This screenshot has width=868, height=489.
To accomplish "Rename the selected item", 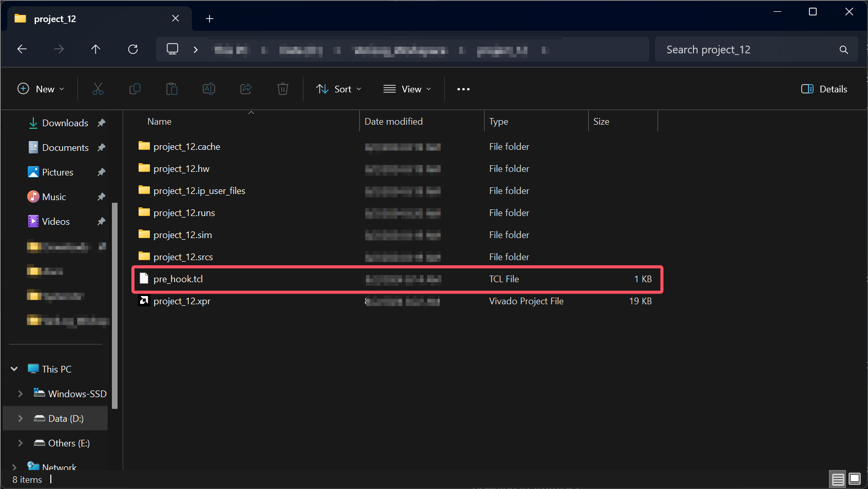I will 209,89.
